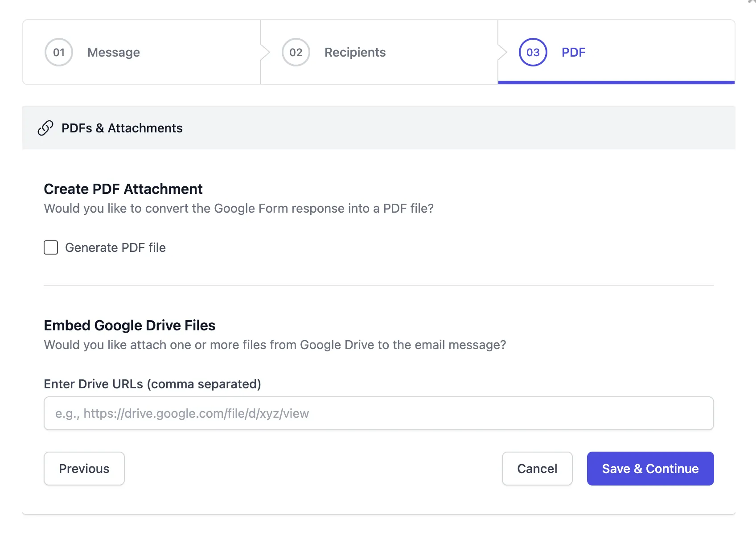Click the Cancel button
The image size is (756, 535).
point(537,469)
